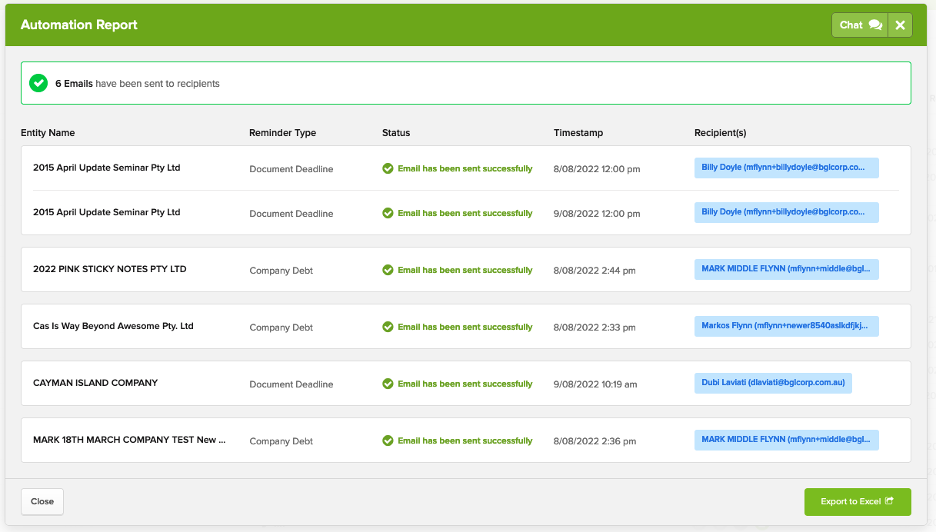The width and height of the screenshot is (936, 532).
Task: Click the green checkmark in the emails sent banner
Action: pos(39,83)
